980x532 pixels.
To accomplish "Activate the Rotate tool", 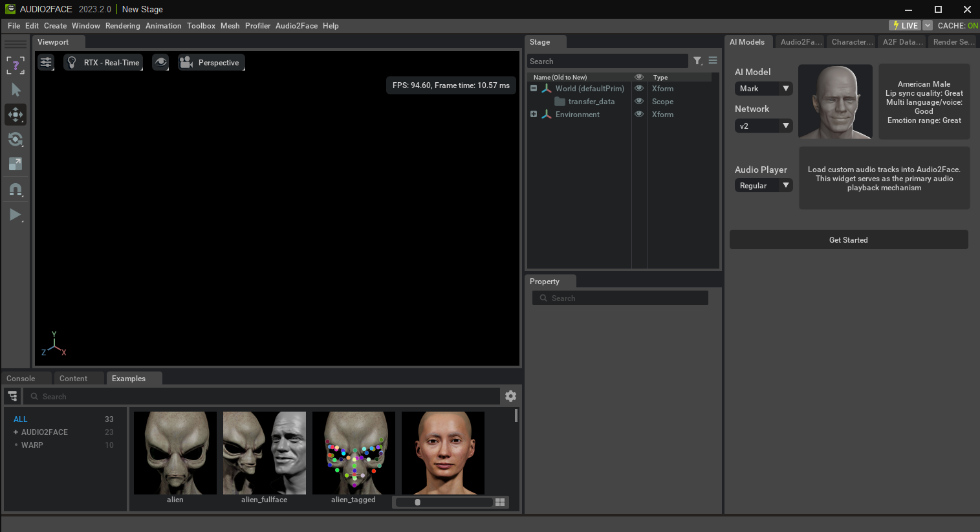I will pyautogui.click(x=16, y=139).
